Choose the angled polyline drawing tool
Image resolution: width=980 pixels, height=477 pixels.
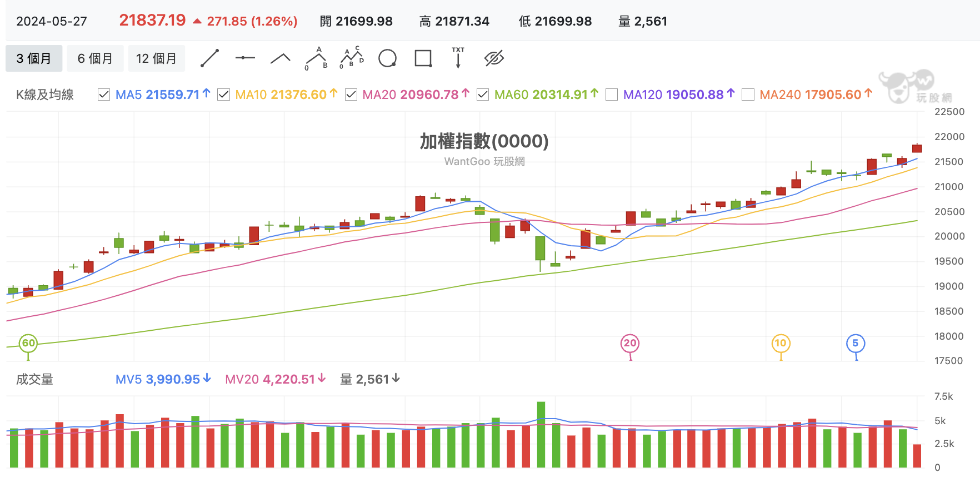click(x=281, y=58)
